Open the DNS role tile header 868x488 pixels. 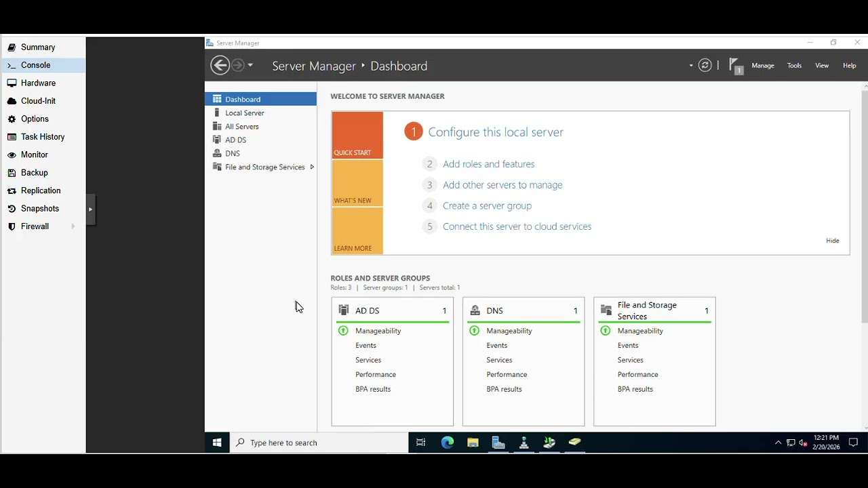[523, 310]
